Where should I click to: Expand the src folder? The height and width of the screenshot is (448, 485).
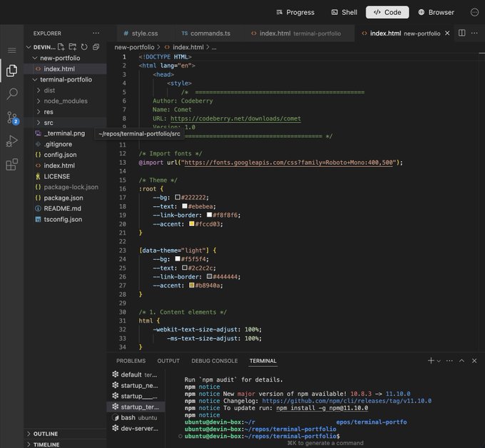tap(48, 123)
